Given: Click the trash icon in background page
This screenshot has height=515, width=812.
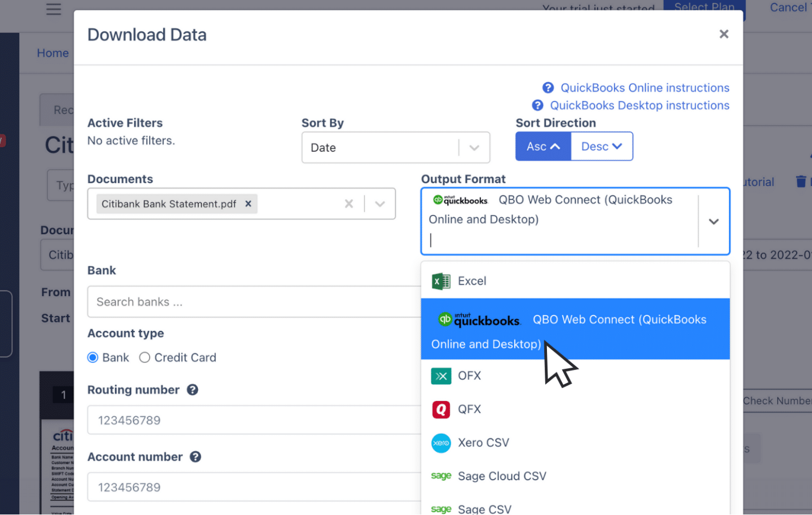Looking at the screenshot, I should click(x=801, y=182).
